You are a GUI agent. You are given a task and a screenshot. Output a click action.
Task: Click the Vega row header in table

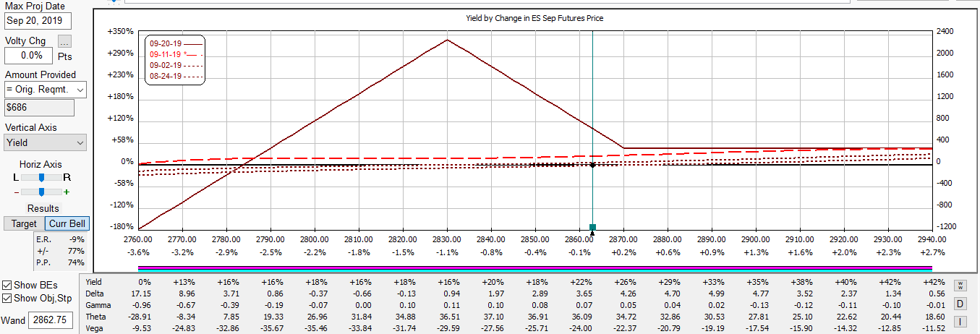coord(94,328)
